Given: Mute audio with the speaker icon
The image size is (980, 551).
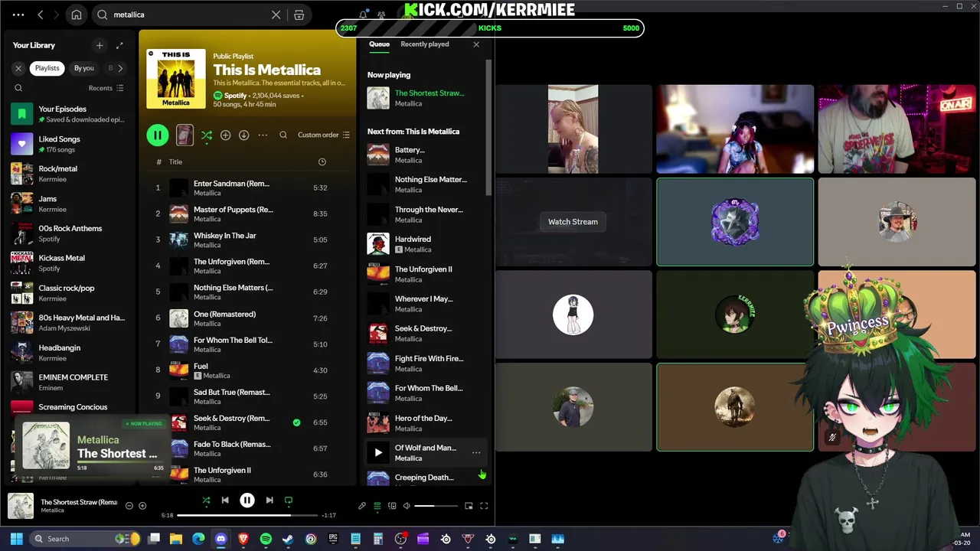Looking at the screenshot, I should [407, 506].
